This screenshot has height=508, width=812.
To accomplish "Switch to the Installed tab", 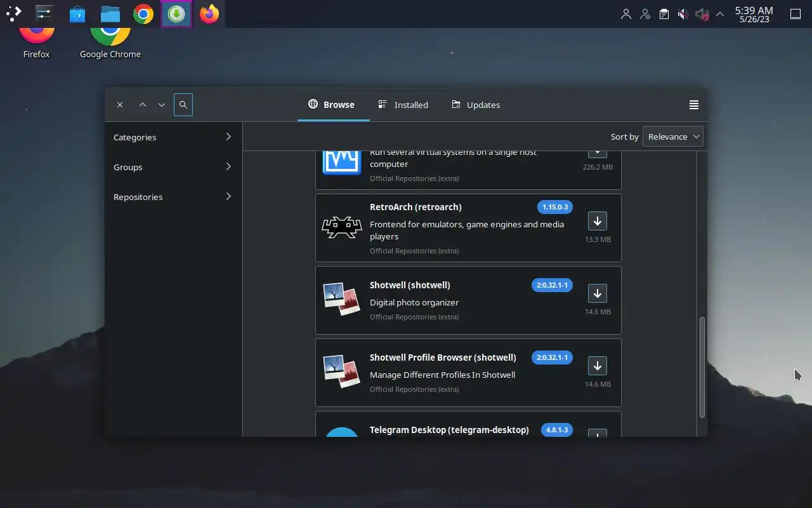I will click(x=403, y=105).
